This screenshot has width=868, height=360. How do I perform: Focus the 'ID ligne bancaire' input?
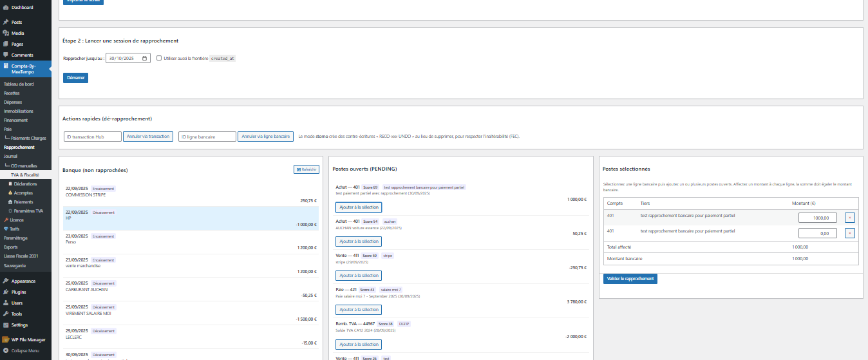coord(207,137)
